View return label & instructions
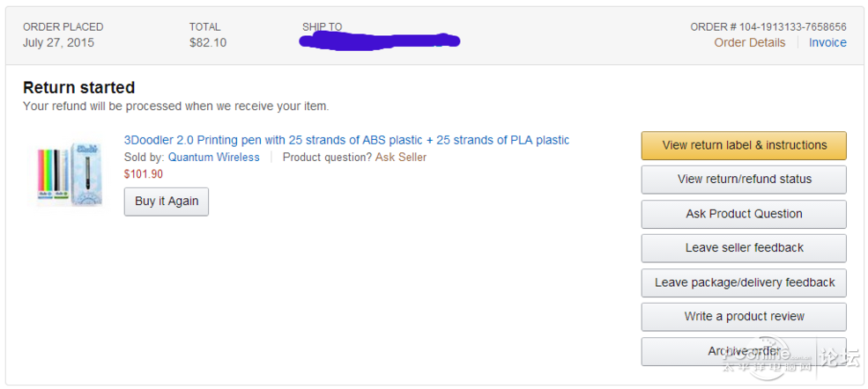The height and width of the screenshot is (389, 868). tap(744, 145)
